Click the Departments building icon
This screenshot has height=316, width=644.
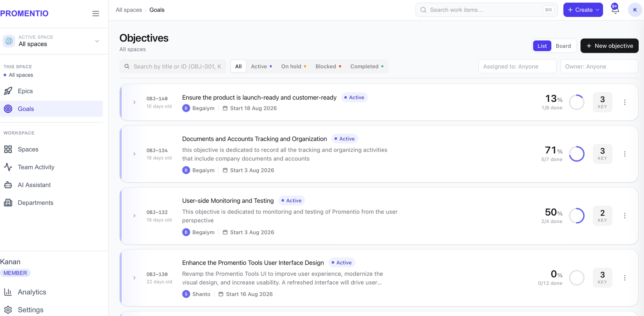pos(8,203)
